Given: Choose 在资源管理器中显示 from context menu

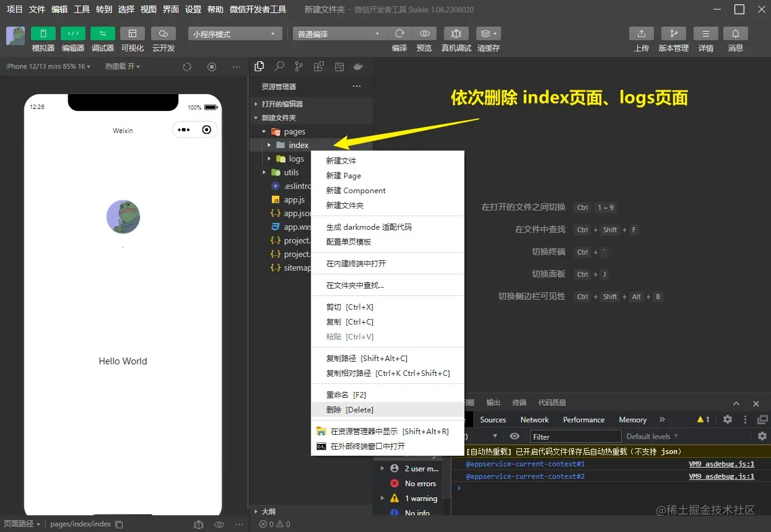Looking at the screenshot, I should [387, 431].
